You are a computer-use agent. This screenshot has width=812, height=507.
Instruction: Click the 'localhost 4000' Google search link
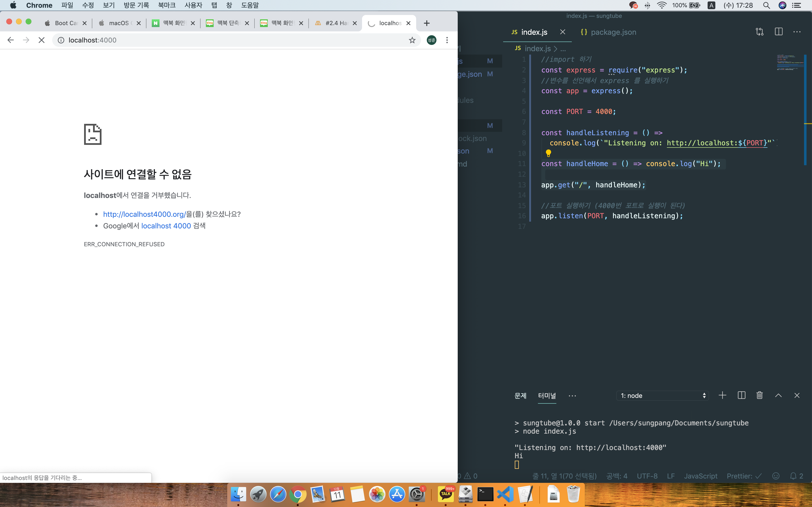[166, 226]
